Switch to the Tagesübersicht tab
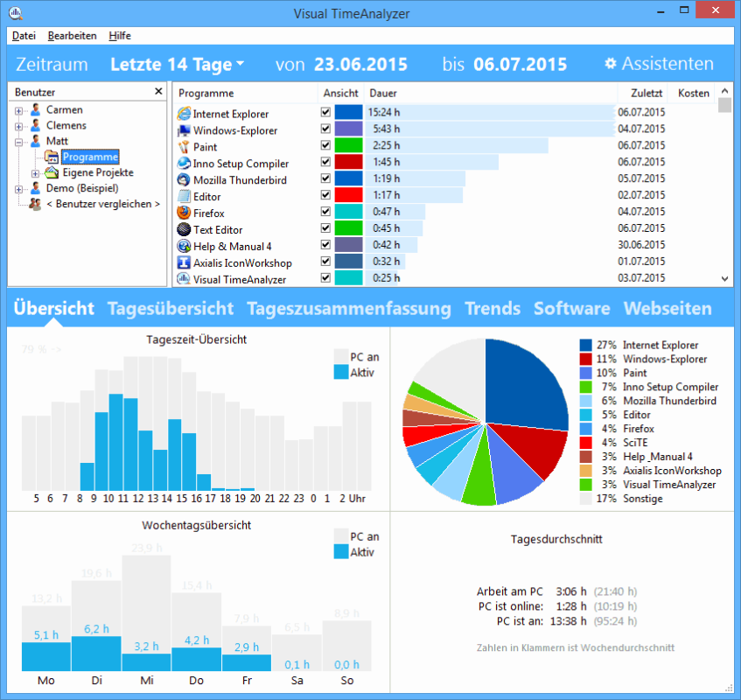The image size is (741, 700). 171,308
